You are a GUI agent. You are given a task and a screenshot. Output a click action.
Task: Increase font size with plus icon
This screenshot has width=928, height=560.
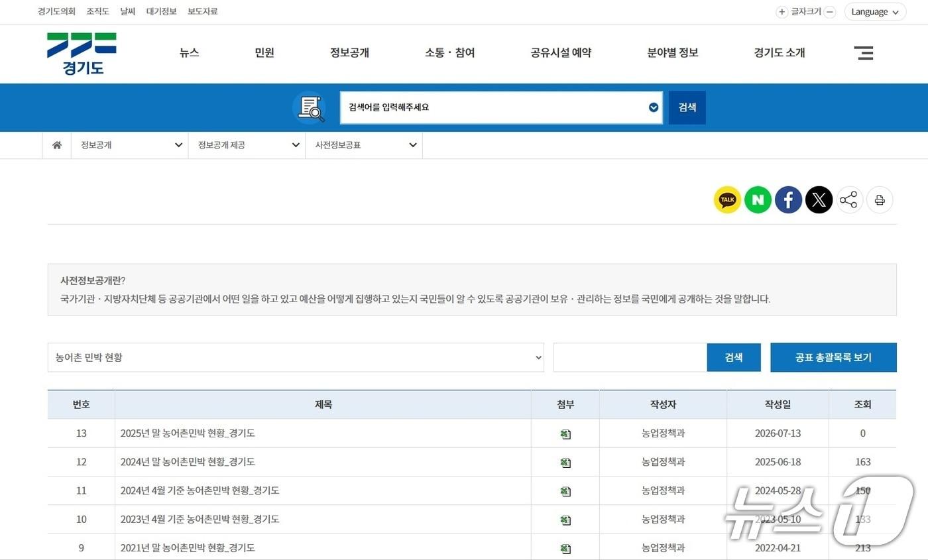782,12
